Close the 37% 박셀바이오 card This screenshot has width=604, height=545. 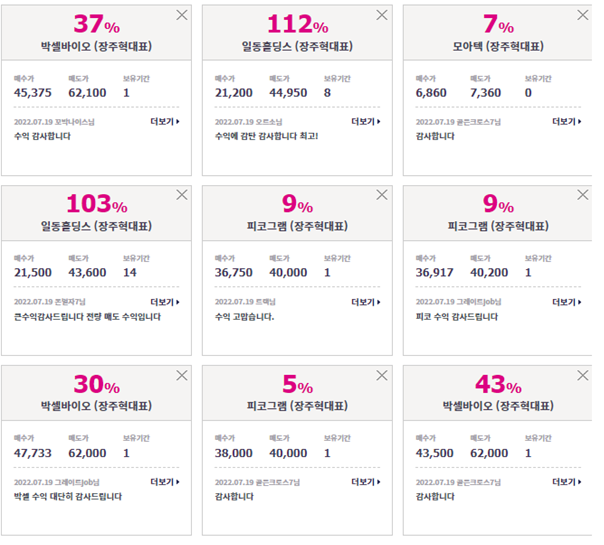(182, 15)
